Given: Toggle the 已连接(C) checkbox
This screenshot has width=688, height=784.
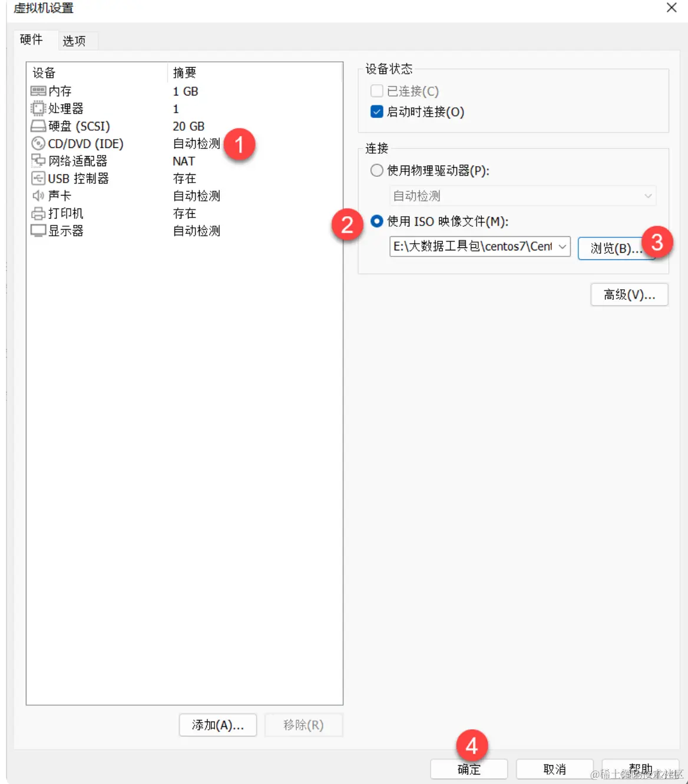Looking at the screenshot, I should coord(376,91).
